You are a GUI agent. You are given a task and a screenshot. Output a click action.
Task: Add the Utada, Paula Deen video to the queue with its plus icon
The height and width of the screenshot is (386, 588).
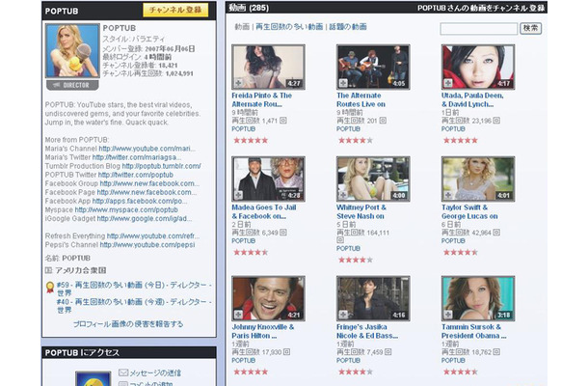[448, 83]
